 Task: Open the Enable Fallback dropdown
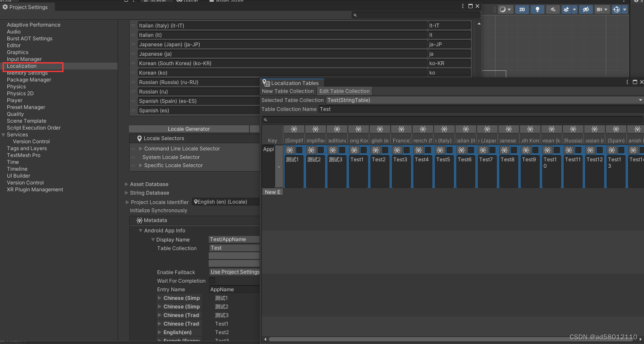(x=234, y=272)
